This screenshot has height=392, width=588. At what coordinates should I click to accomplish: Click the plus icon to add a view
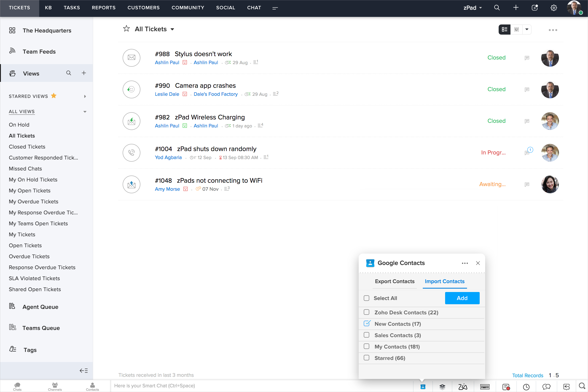coord(84,73)
